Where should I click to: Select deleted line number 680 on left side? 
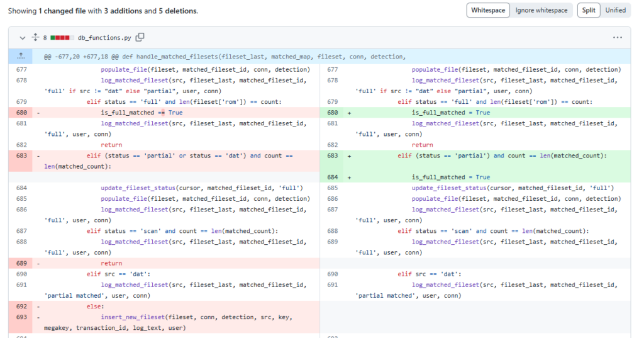point(22,113)
